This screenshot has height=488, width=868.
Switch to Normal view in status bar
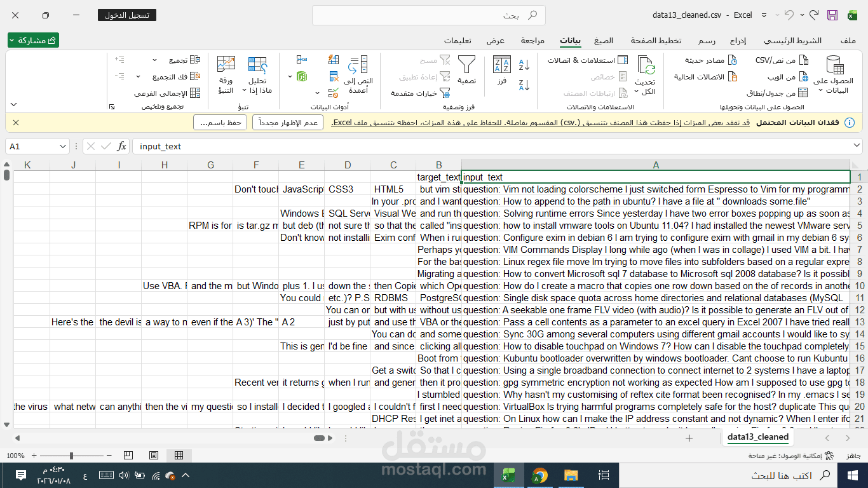tap(179, 456)
